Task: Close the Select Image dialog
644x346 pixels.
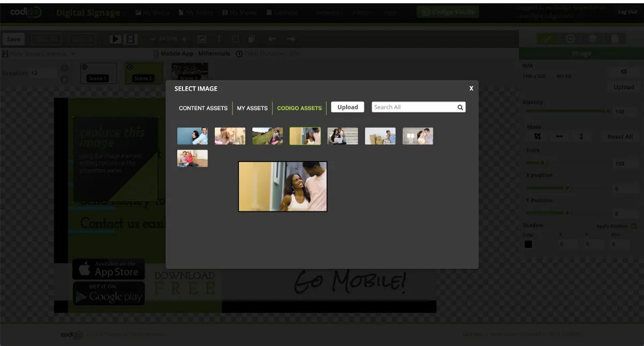Action: click(x=471, y=89)
